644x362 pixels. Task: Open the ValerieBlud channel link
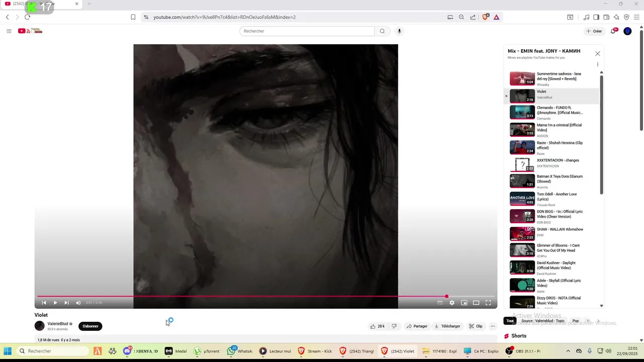click(x=57, y=324)
